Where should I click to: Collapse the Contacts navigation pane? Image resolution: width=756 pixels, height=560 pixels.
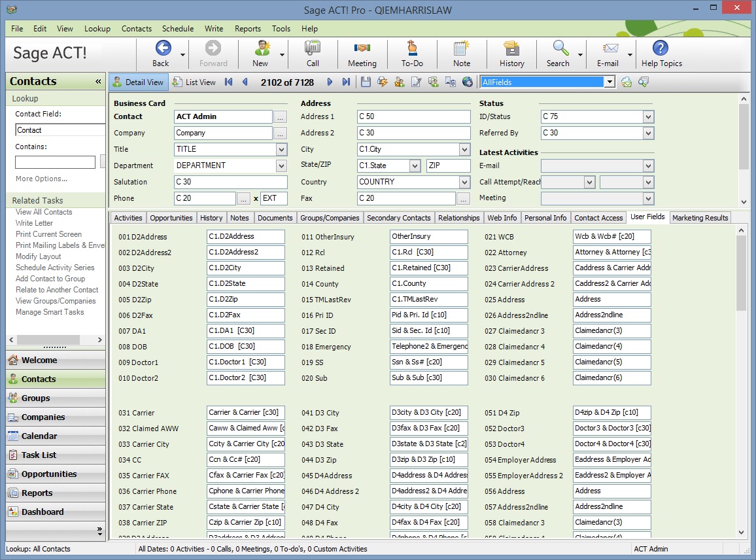coord(98,82)
